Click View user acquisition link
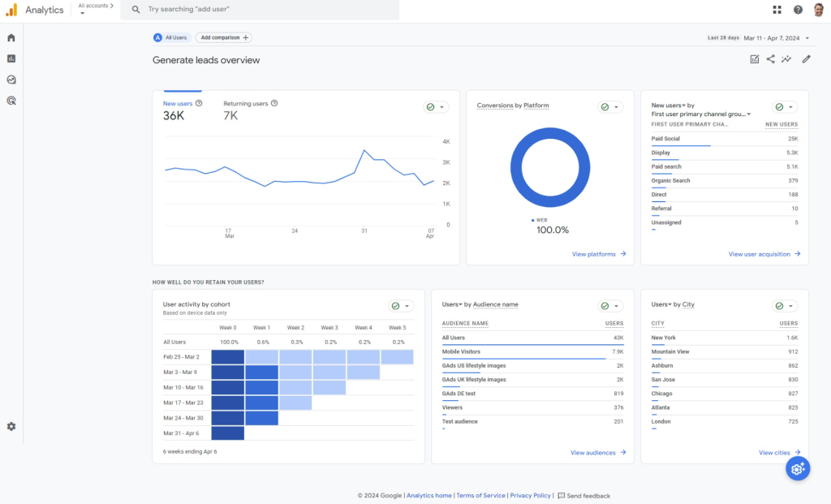This screenshot has height=504, width=831. pyautogui.click(x=764, y=254)
